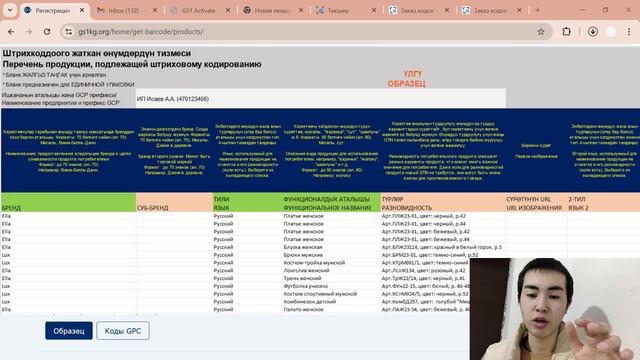The width and height of the screenshot is (640, 360).
Task: View site information for gs1kg.org
Action: (69, 31)
